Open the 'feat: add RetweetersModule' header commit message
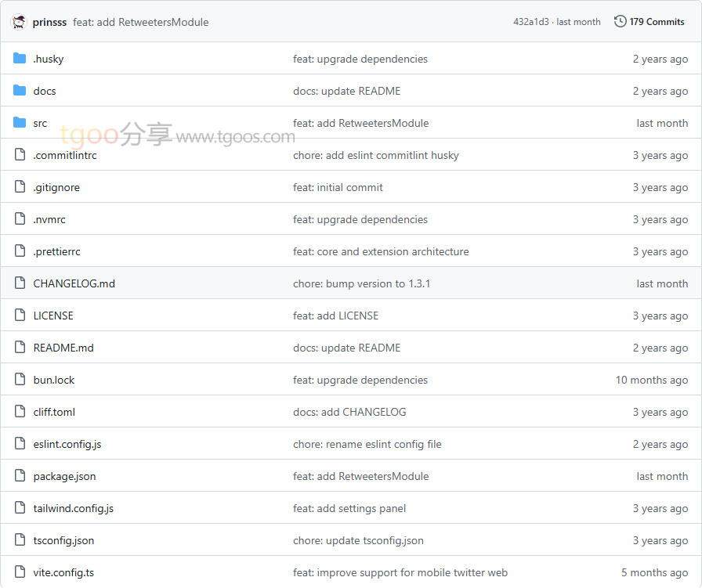The height and width of the screenshot is (588, 702). 141,22
